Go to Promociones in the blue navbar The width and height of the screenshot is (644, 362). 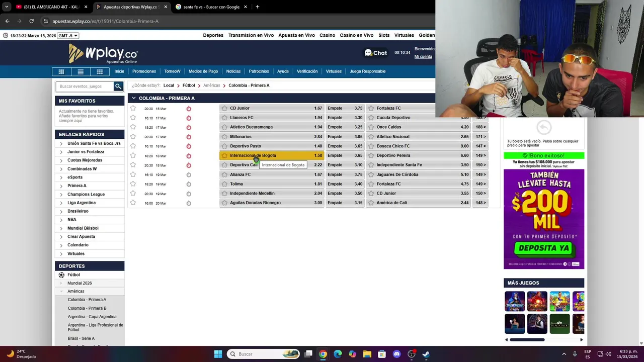tap(144, 71)
